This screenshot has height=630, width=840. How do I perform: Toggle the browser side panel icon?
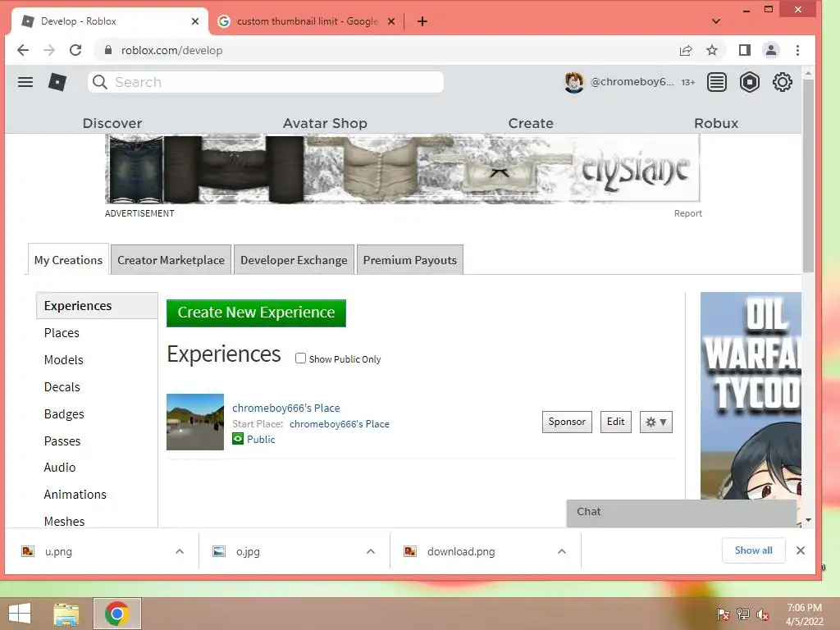744,50
